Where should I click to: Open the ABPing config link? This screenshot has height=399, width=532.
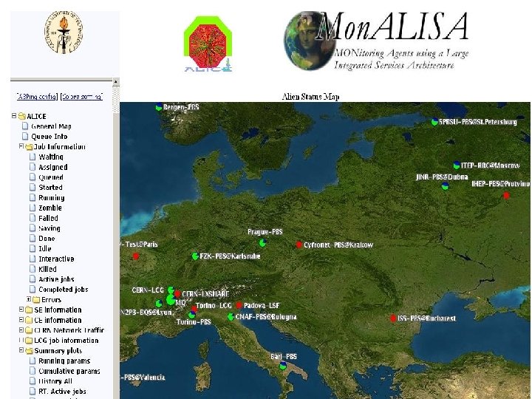(38, 97)
